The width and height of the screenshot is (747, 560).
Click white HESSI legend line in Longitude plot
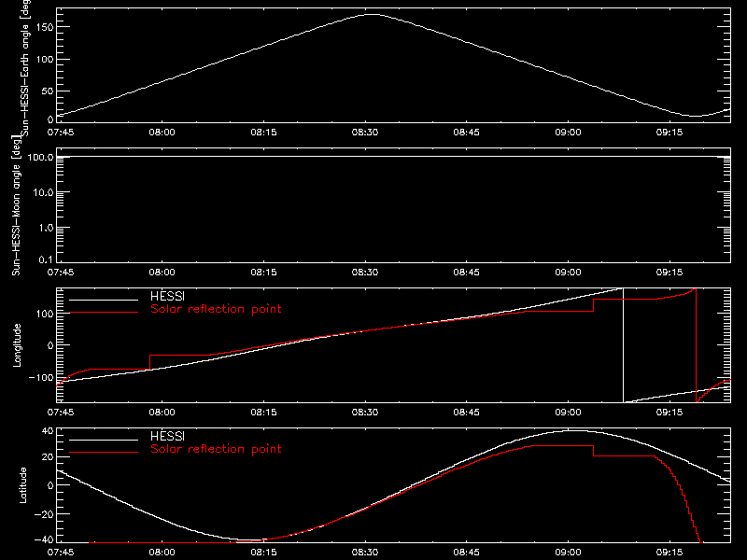tap(104, 300)
